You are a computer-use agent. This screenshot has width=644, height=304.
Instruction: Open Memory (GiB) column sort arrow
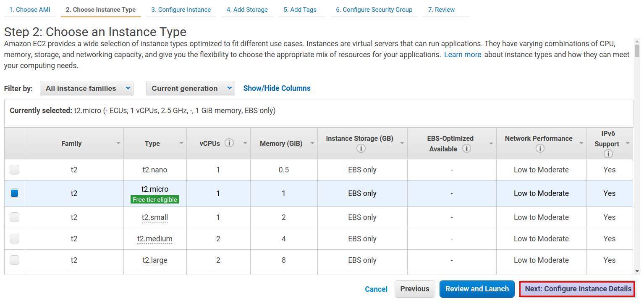pos(312,143)
